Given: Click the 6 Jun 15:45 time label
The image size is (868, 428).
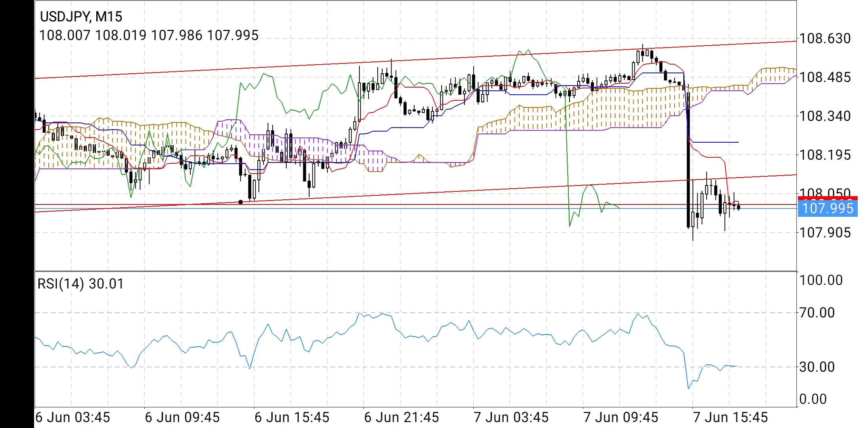Looking at the screenshot, I should (x=292, y=417).
